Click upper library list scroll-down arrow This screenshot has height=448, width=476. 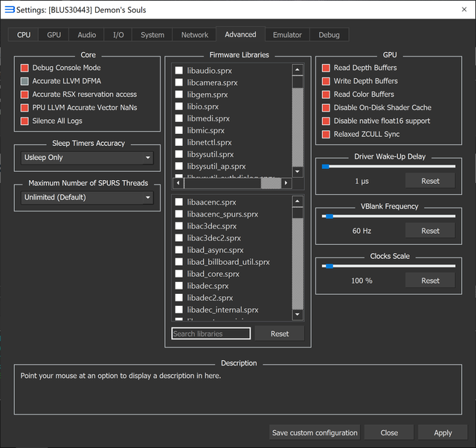[297, 172]
